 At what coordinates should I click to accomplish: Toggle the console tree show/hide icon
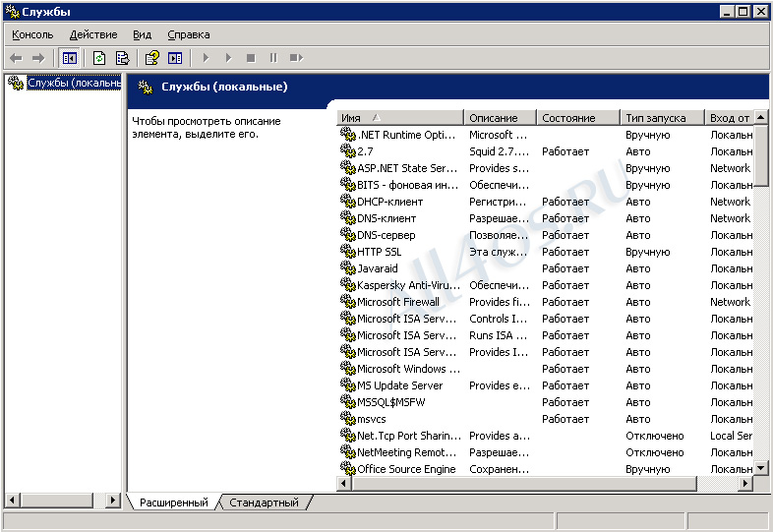coord(70,58)
